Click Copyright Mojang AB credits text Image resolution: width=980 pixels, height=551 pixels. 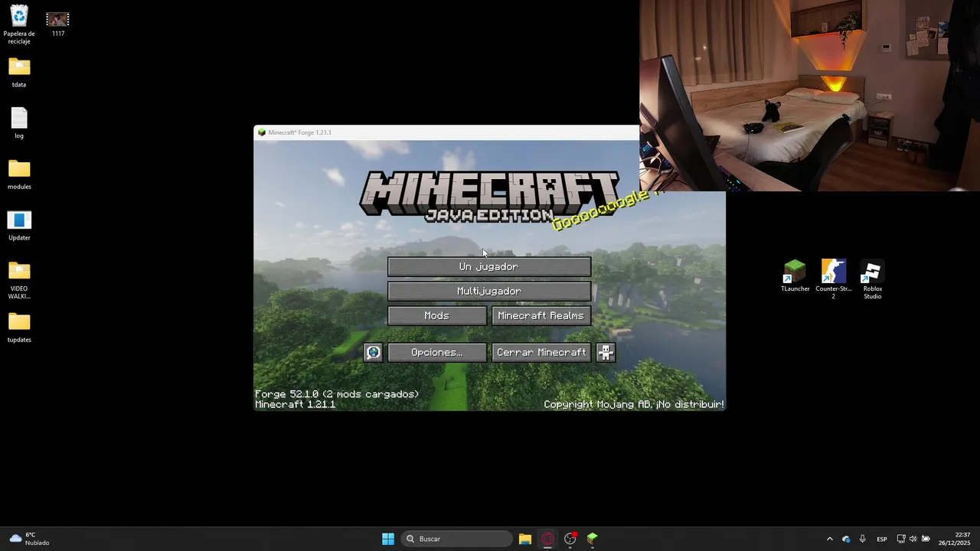click(634, 404)
